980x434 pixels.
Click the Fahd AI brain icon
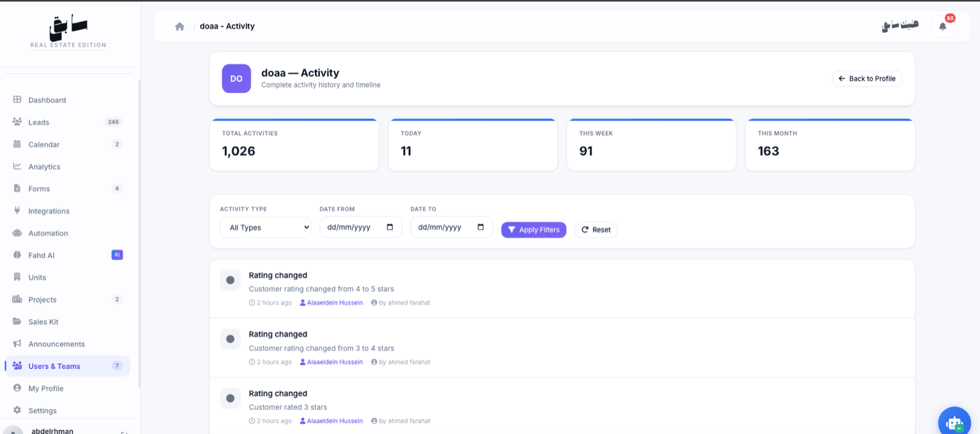17,255
